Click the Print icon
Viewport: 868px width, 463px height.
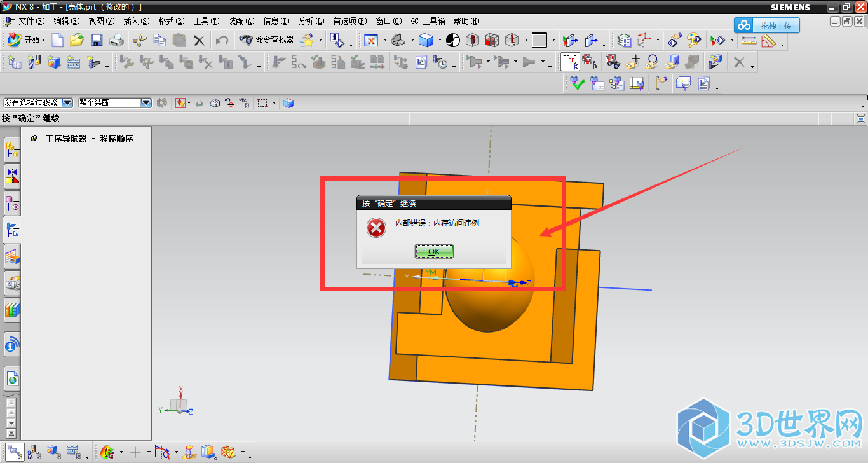pyautogui.click(x=116, y=40)
